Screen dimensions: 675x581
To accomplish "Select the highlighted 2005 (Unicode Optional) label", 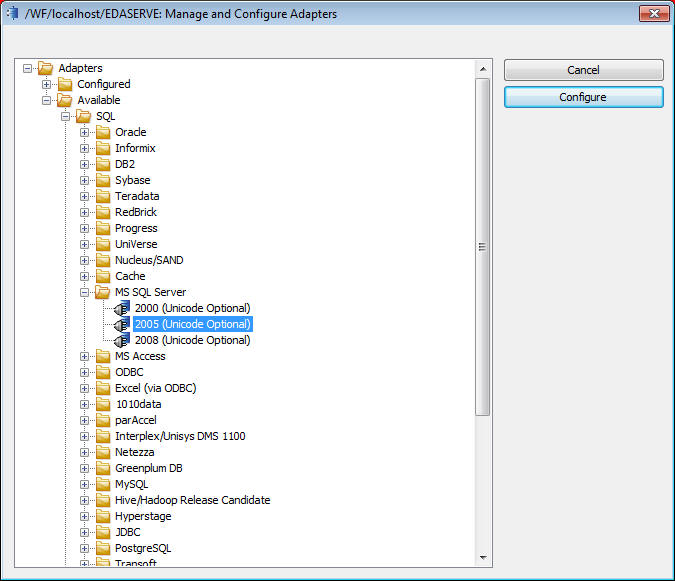I will [x=192, y=324].
